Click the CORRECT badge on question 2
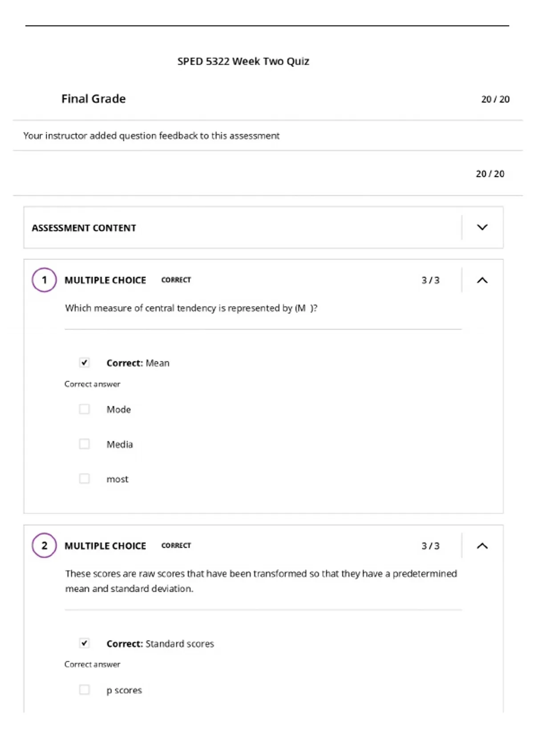 click(x=176, y=545)
